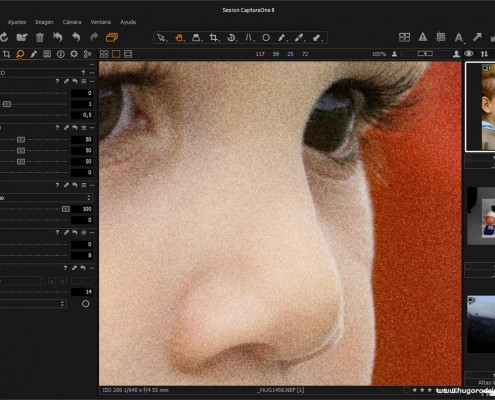This screenshot has height=400, width=495.
Task: Select the crop tool in cursor toolbar
Action: (x=214, y=38)
